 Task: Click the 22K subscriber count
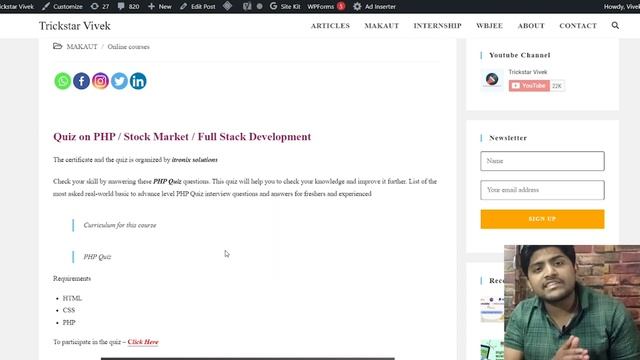557,86
